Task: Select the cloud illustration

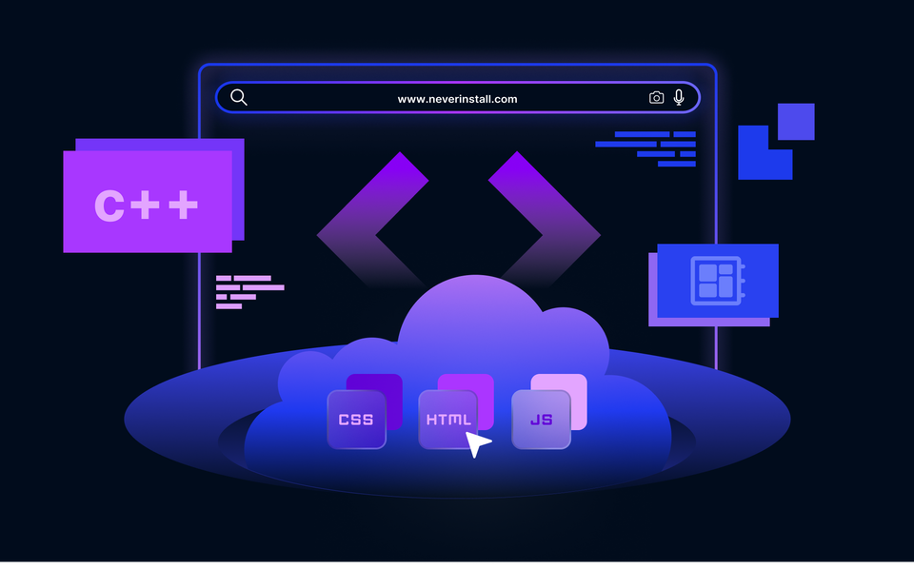Action: point(467,323)
